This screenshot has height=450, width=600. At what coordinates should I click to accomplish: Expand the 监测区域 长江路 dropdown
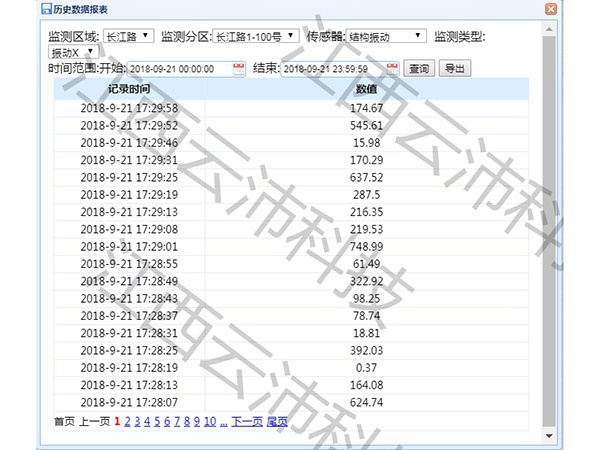(x=129, y=36)
